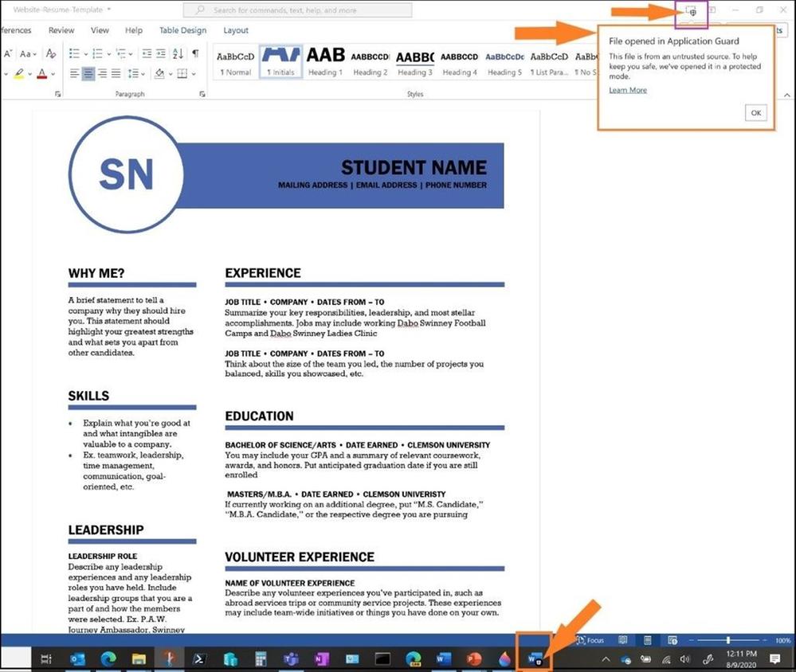Apply the yellow text highlight color
Viewport: 796px width, 672px height.
coord(19,74)
